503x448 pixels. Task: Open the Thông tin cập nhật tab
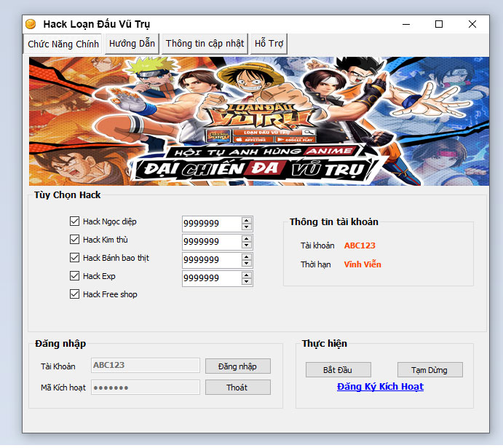point(205,44)
